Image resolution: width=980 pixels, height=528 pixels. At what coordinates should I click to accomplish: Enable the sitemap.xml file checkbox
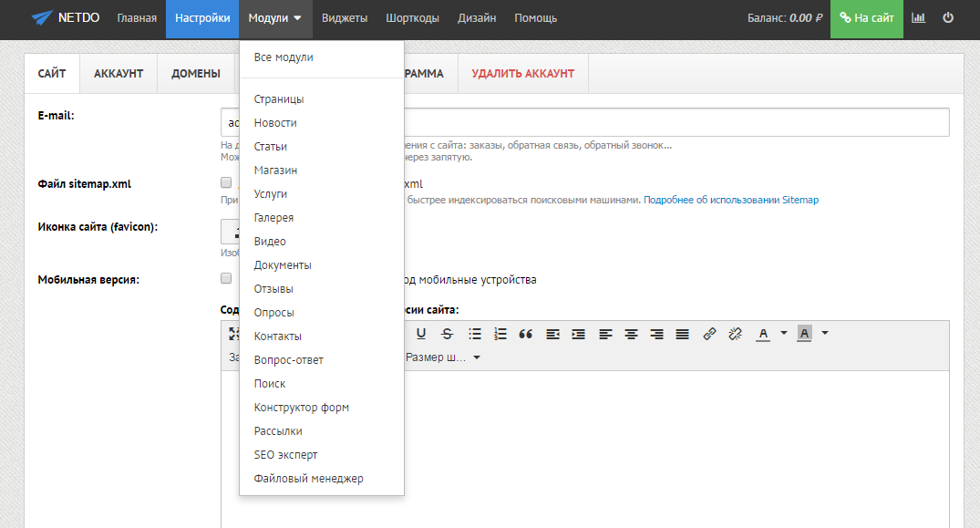tap(226, 182)
